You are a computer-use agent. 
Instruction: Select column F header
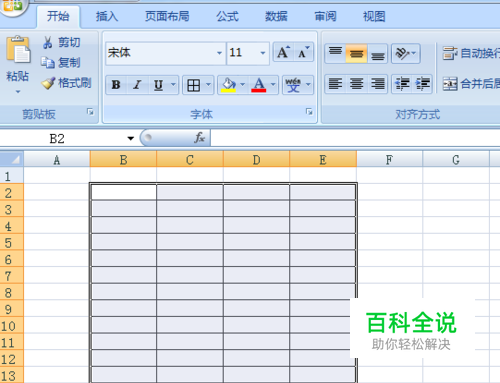click(x=389, y=160)
